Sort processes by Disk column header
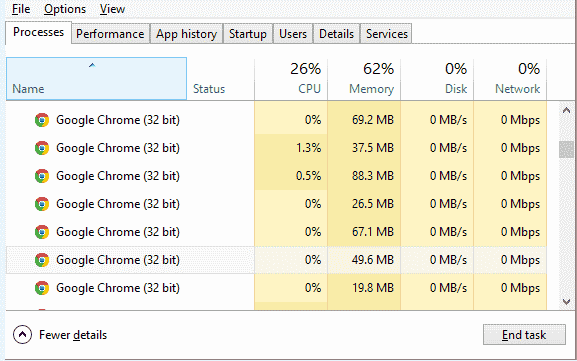 (x=437, y=79)
